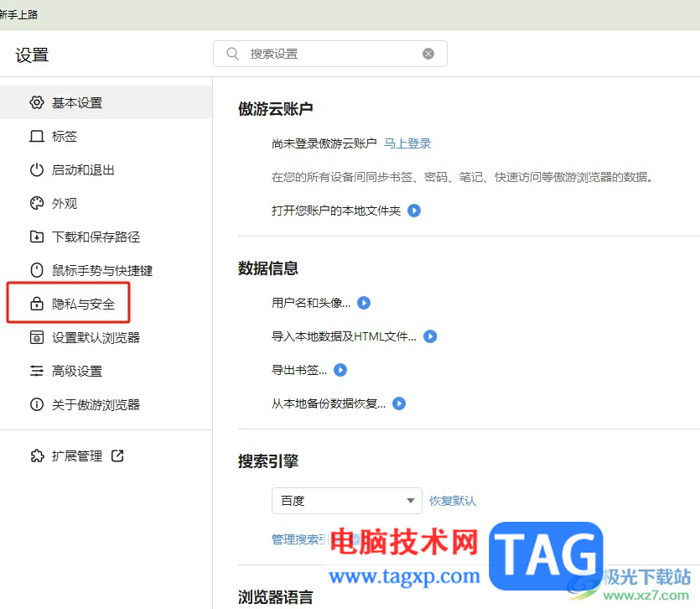The image size is (700, 609).
Task: Open 高级设置 section
Action: pyautogui.click(x=106, y=371)
